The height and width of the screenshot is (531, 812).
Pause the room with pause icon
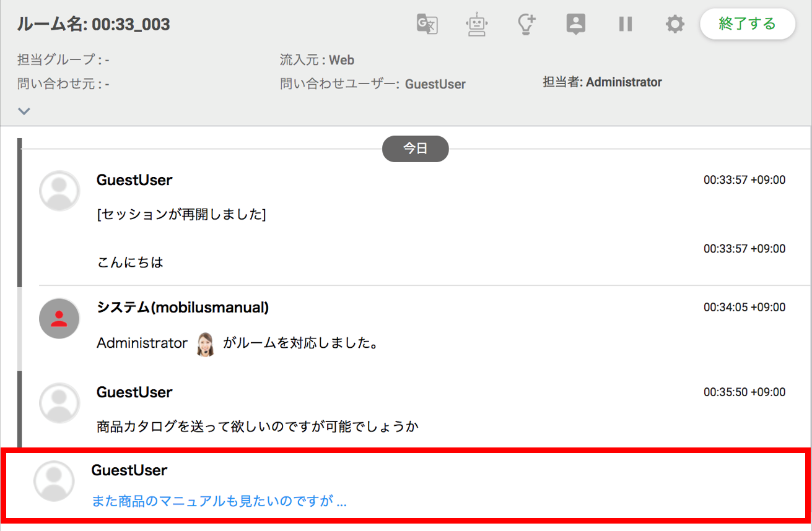point(626,24)
